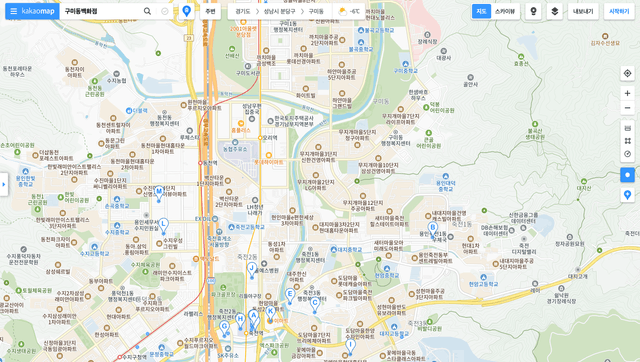The width and height of the screenshot is (640, 362).
Task: Select map marker B
Action: (x=433, y=229)
